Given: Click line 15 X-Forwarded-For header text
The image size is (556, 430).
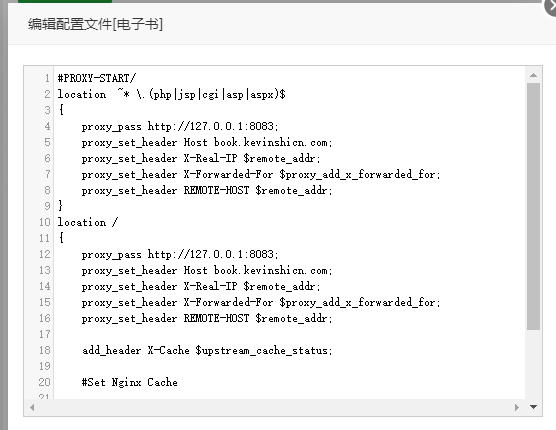Looking at the screenshot, I should pyautogui.click(x=261, y=302).
